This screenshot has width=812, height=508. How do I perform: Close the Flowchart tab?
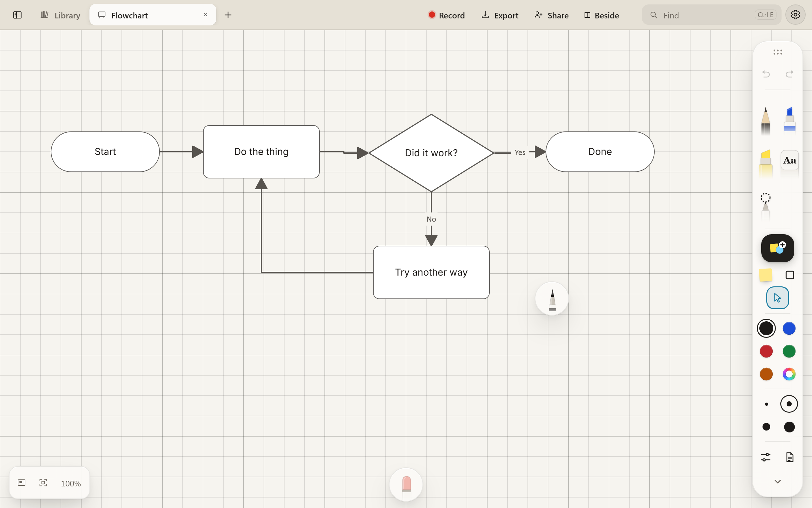(x=206, y=15)
